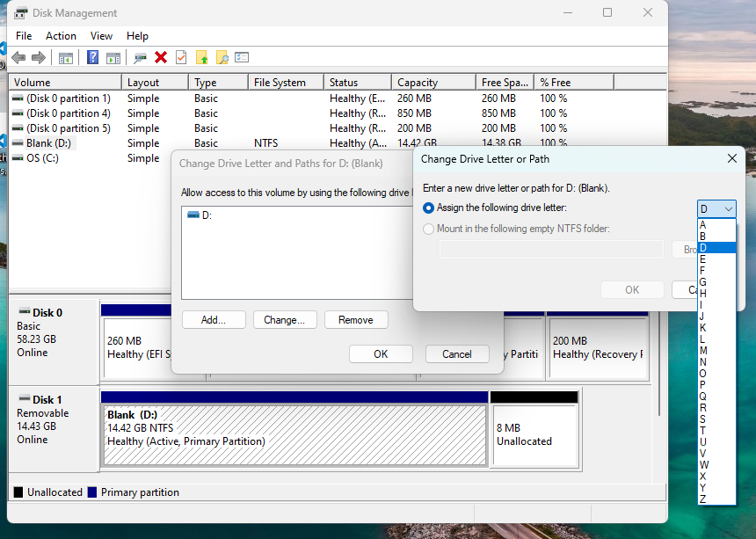756x539 pixels.
Task: Click the lower pane vertical scrollbar
Action: [659, 365]
